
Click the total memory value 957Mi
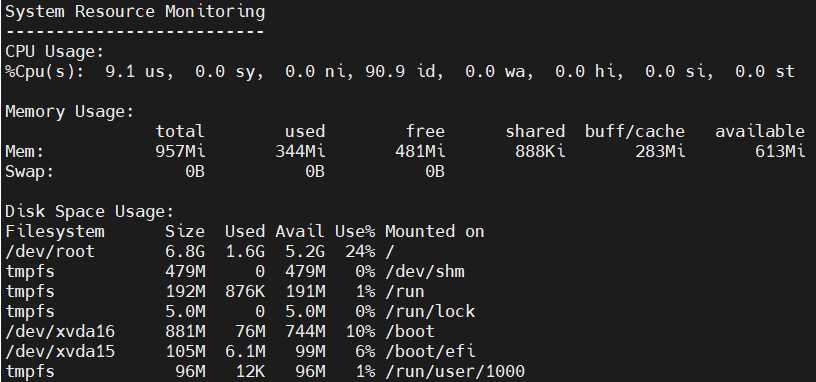coord(181,151)
